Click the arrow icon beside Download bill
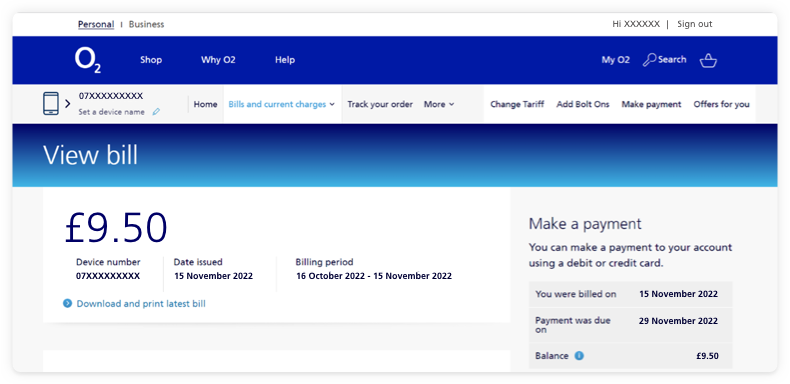This screenshot has height=384, width=790. [68, 303]
